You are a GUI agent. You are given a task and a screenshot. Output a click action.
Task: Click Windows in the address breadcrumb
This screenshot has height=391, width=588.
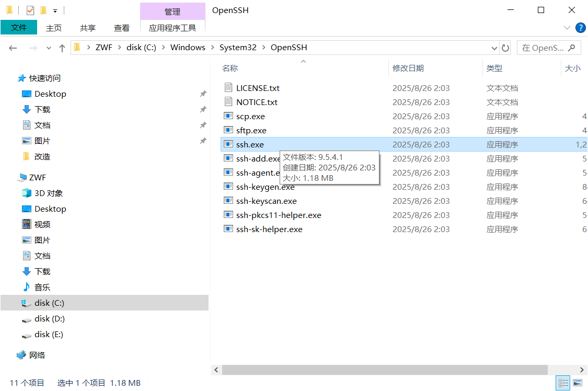[188, 47]
